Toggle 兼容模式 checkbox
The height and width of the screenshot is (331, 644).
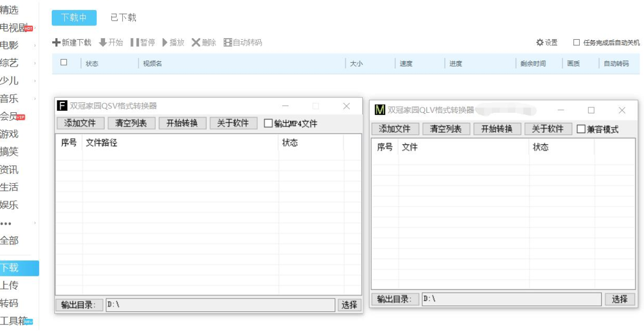[581, 129]
